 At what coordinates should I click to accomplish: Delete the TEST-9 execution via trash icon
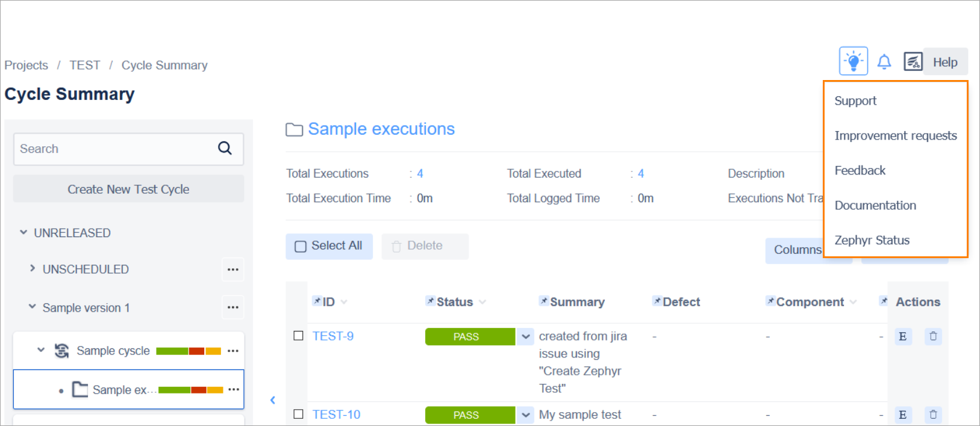(933, 336)
